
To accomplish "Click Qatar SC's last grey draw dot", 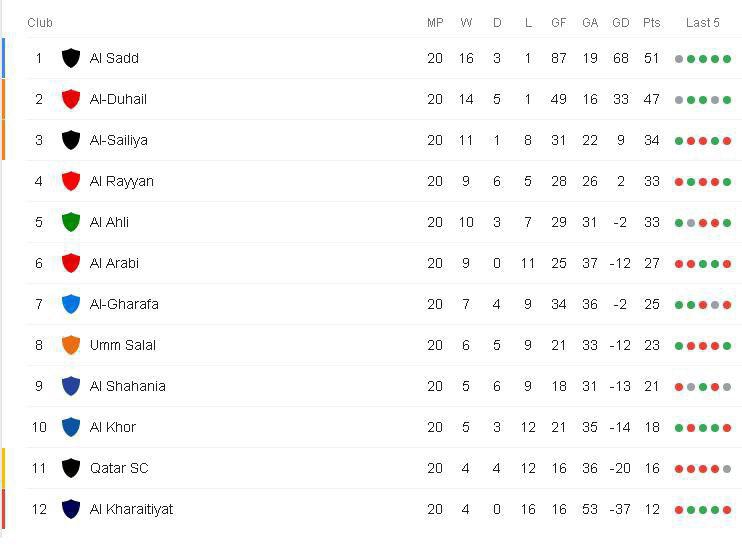I will [x=727, y=469].
